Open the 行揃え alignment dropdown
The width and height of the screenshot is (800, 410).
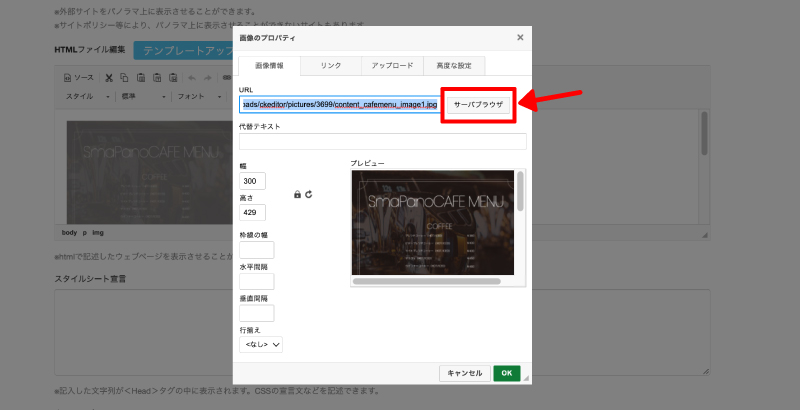pyautogui.click(x=261, y=344)
